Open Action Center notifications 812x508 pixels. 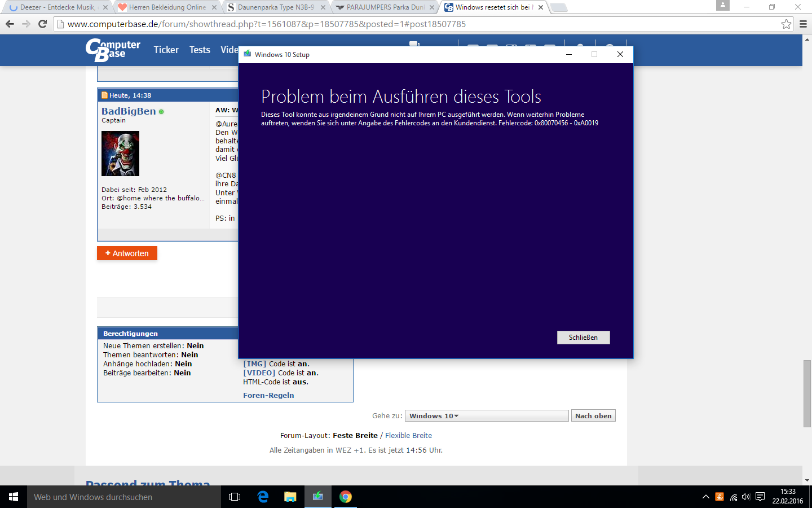point(760,497)
